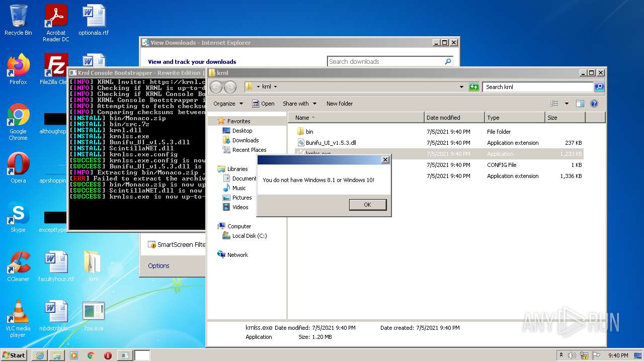
Task: Open optionala.rtf desktop document
Action: 94,20
